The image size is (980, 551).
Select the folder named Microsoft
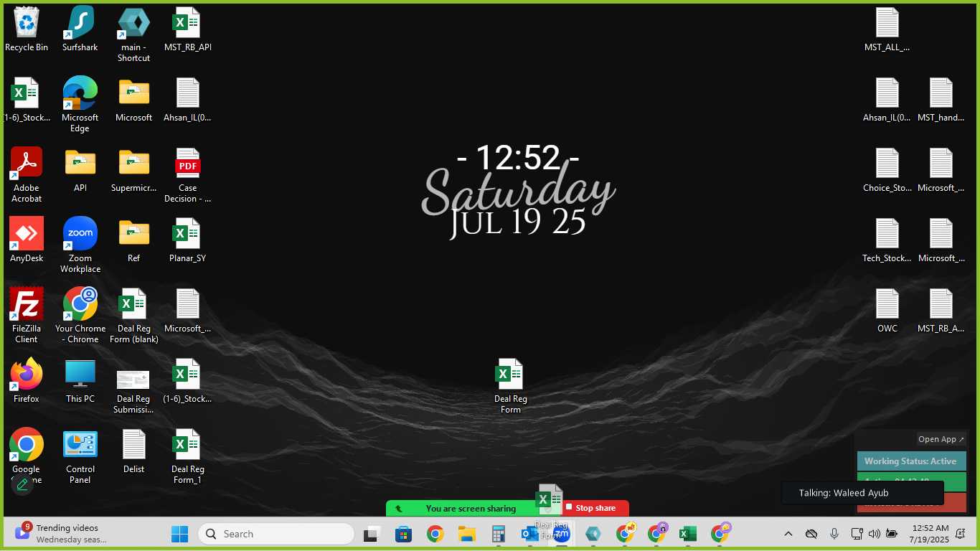(x=133, y=100)
